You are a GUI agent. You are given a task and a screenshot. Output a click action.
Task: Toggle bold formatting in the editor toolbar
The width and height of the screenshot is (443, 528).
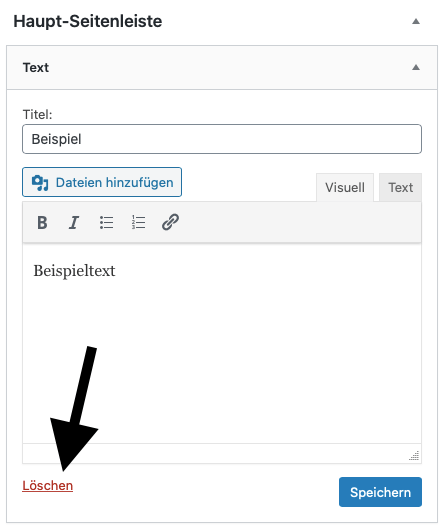[42, 223]
